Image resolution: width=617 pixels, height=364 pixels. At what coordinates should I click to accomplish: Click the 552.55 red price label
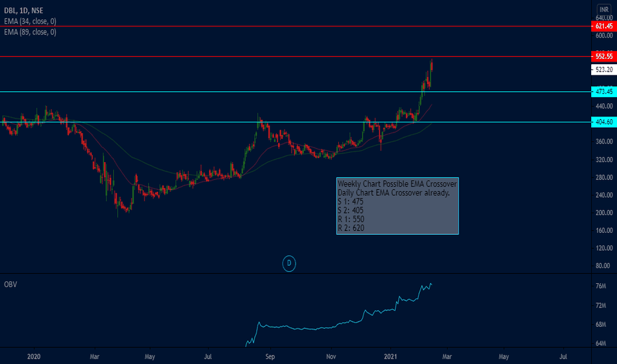(604, 56)
